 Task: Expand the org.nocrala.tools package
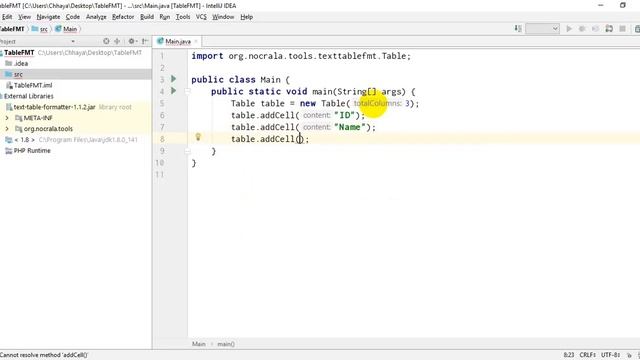[x=7, y=129]
